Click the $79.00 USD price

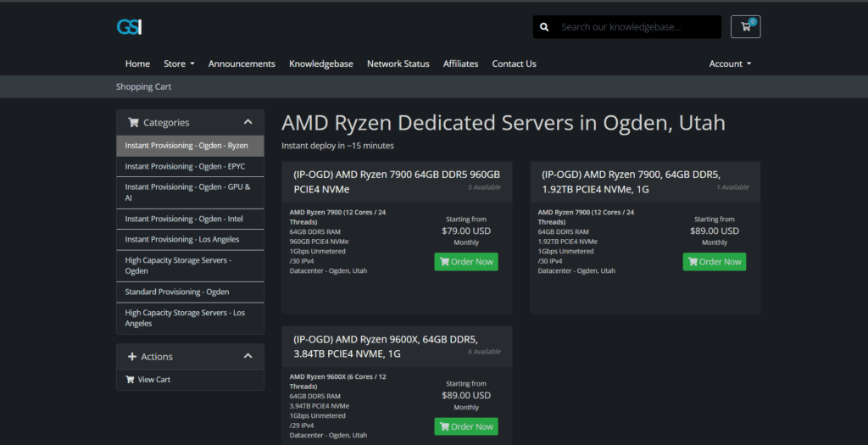[466, 231]
